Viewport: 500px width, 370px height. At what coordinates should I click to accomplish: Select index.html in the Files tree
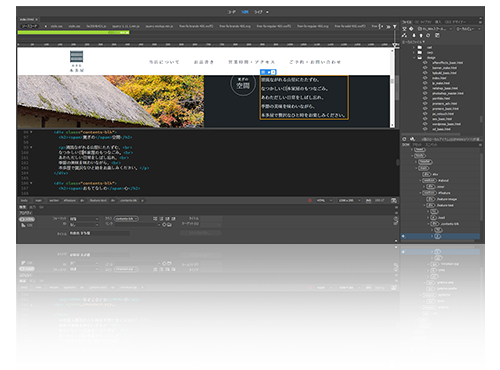[x=439, y=78]
